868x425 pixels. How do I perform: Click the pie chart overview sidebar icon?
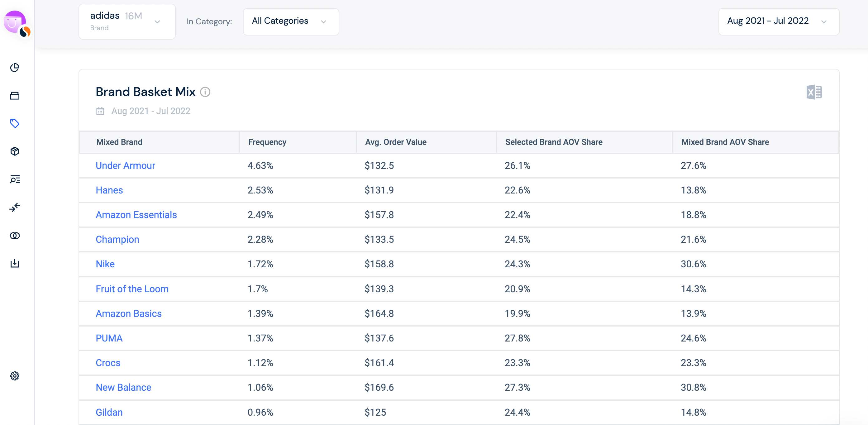coord(15,68)
